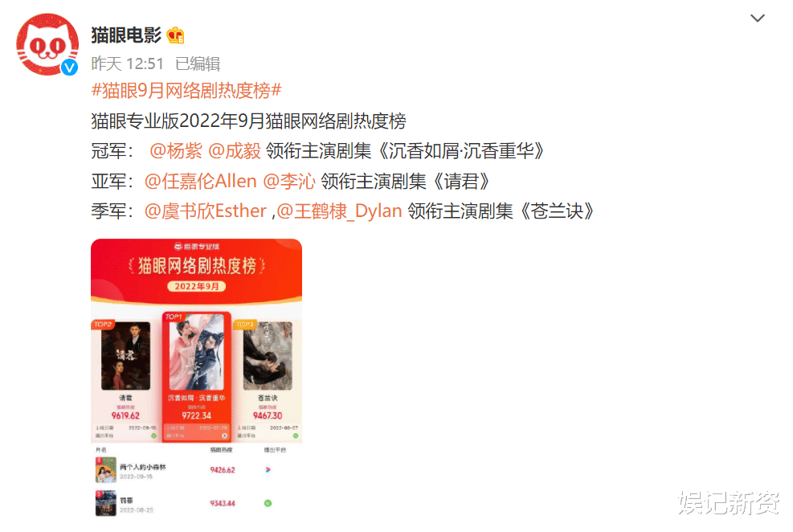
Task: Expand the post options chevron
Action: 757,18
